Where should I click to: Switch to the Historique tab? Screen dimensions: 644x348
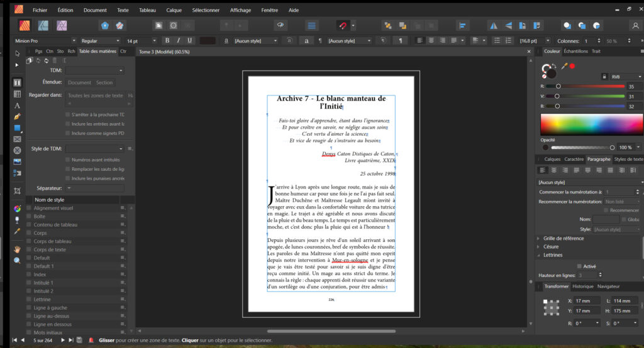[583, 286]
